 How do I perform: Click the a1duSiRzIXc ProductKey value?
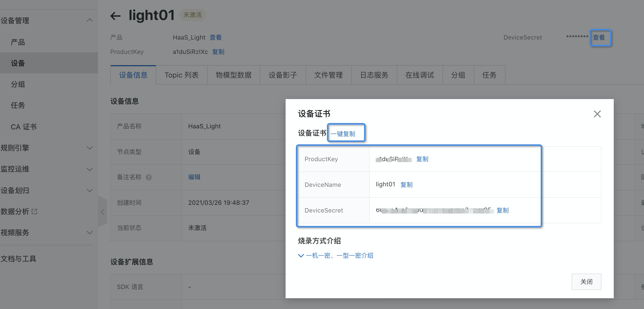[x=190, y=52]
